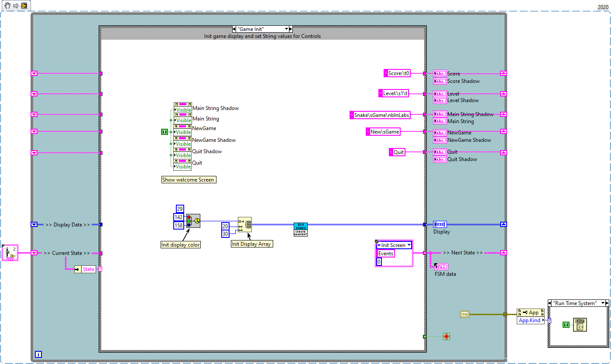611x364 pixels.
Task: Click Visible property of Main String Shadow
Action: point(183,110)
